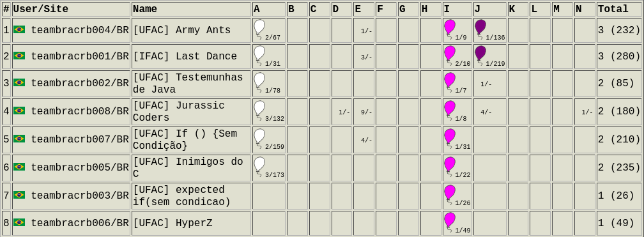Click Brazil flag next to teambracrb006/BR

19,222
